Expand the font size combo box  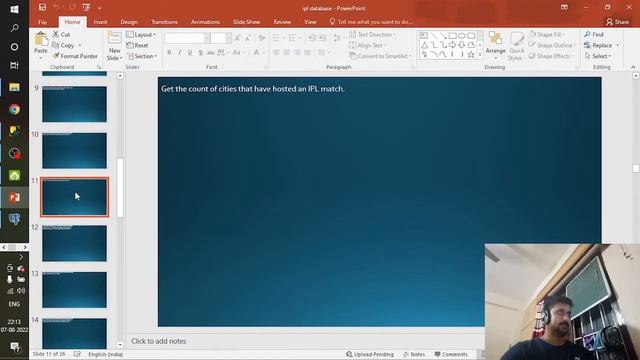coord(228,38)
